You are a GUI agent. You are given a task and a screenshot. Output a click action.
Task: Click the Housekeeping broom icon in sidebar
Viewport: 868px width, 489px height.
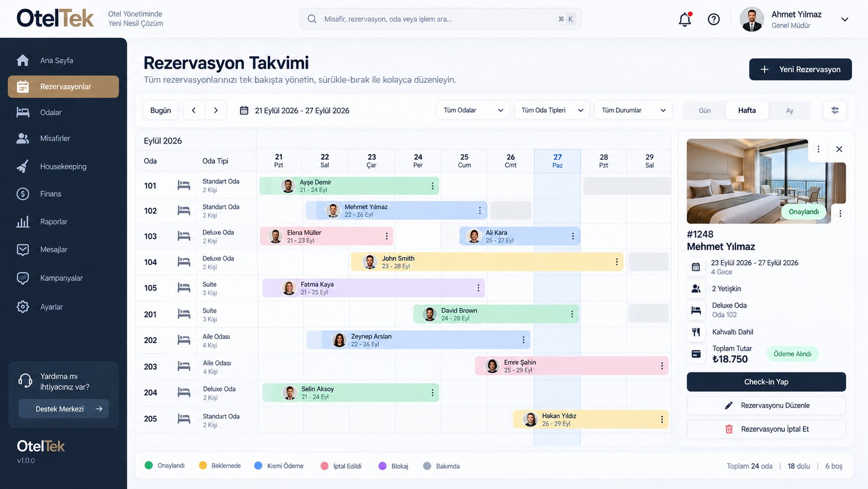pos(22,166)
